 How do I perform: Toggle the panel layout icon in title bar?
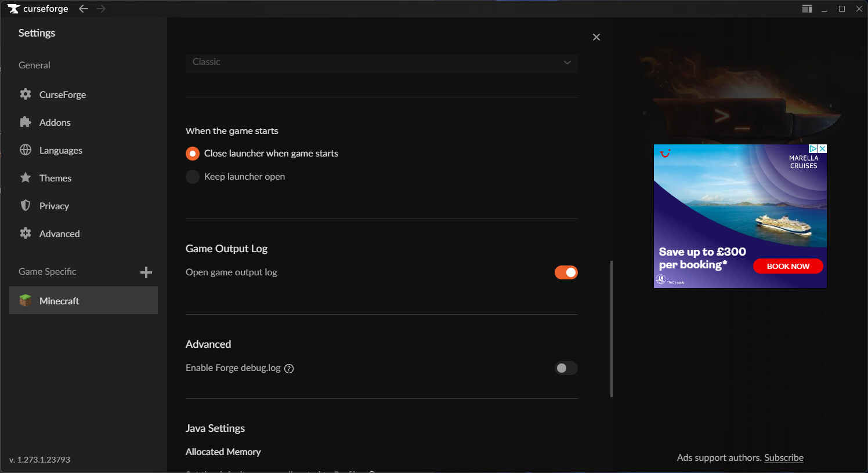[807, 9]
